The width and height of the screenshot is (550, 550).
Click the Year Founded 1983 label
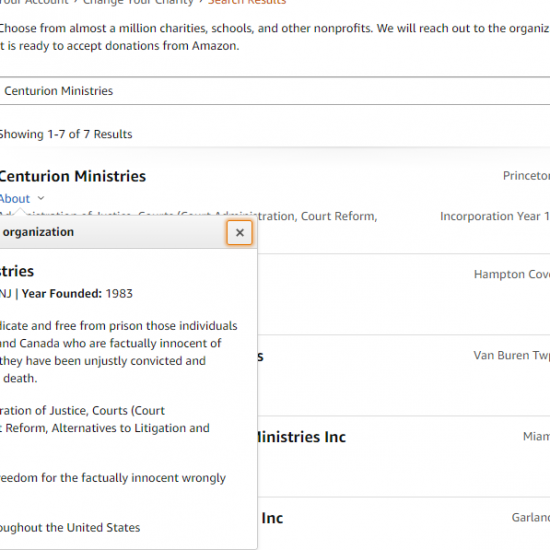point(77,294)
